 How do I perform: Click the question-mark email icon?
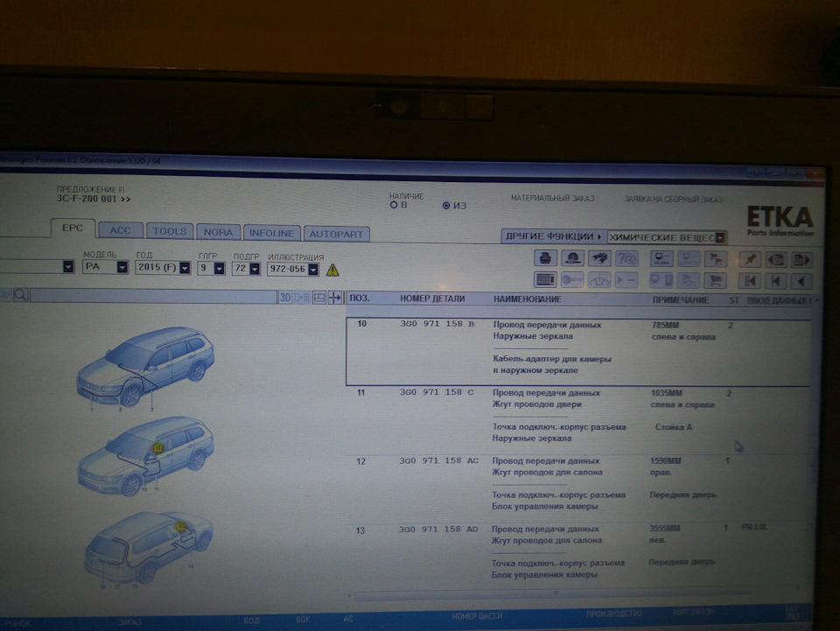[626, 259]
